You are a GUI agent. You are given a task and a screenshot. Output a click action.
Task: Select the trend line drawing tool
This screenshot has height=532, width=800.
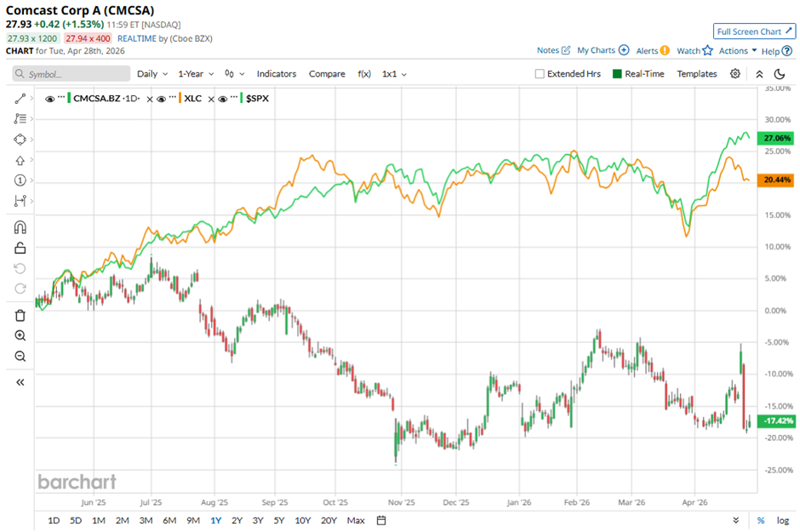coord(20,99)
